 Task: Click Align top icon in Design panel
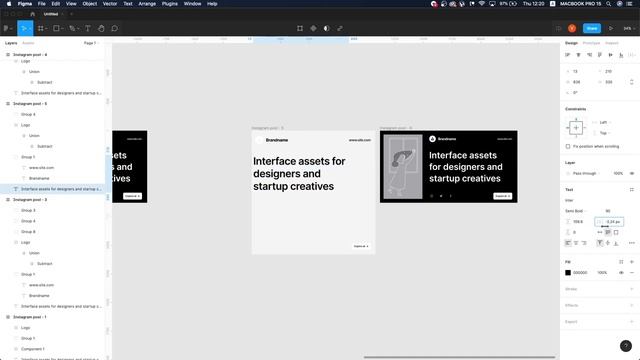(600, 55)
